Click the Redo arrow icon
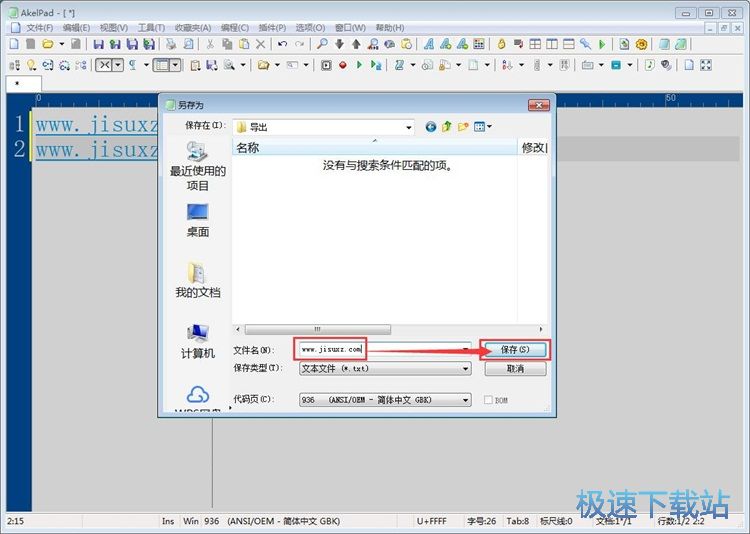This screenshot has height=534, width=750. (299, 44)
